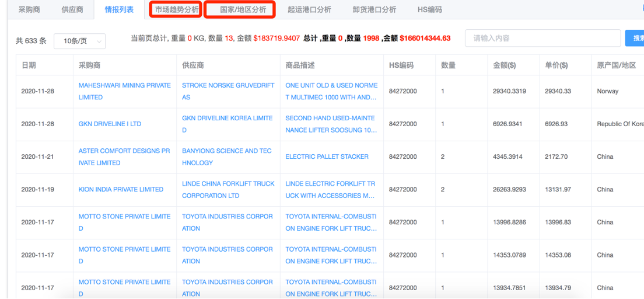Switch to the 采购商 tab
The height and width of the screenshot is (299, 644).
pyautogui.click(x=29, y=9)
